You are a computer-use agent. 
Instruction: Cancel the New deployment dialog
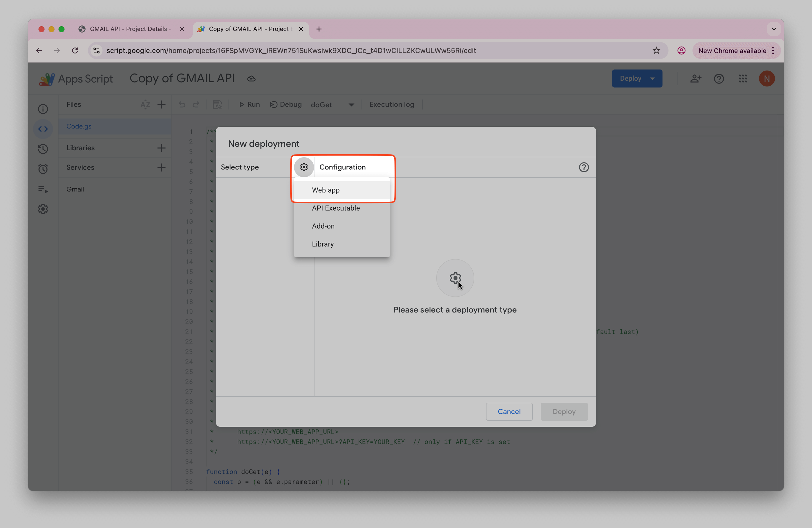tap(509, 411)
